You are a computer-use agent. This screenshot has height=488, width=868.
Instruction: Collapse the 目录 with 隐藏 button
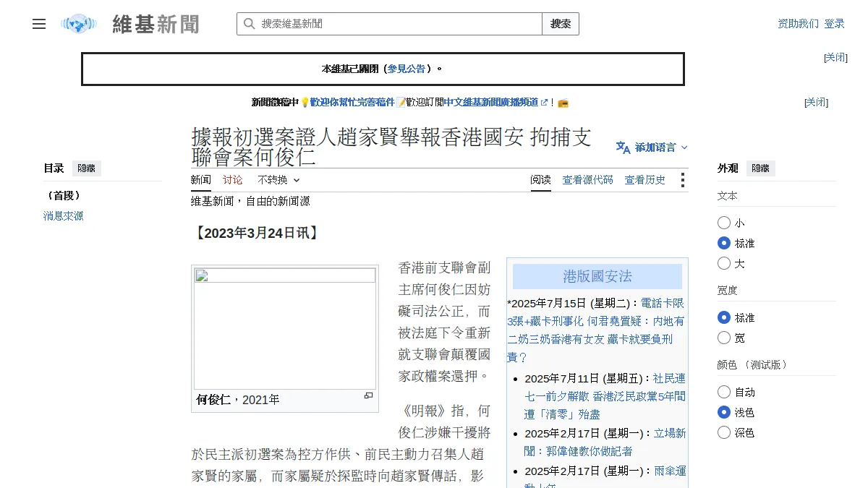(87, 168)
